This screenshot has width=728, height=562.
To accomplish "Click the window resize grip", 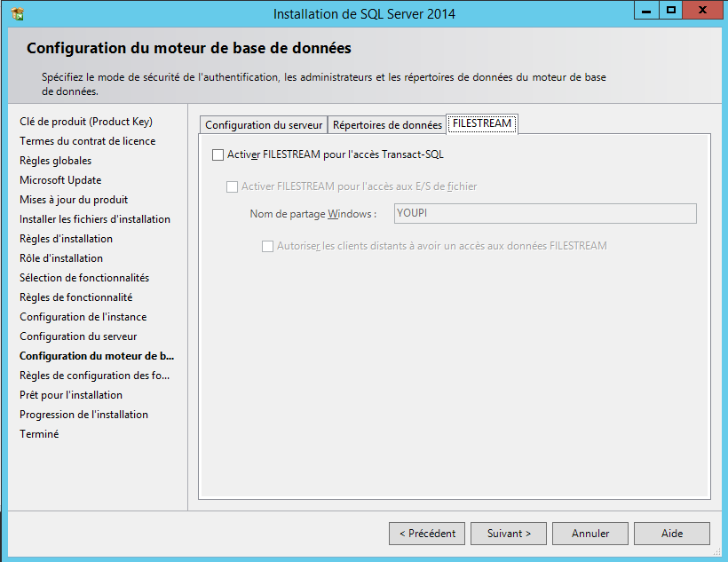I will tap(716, 551).
